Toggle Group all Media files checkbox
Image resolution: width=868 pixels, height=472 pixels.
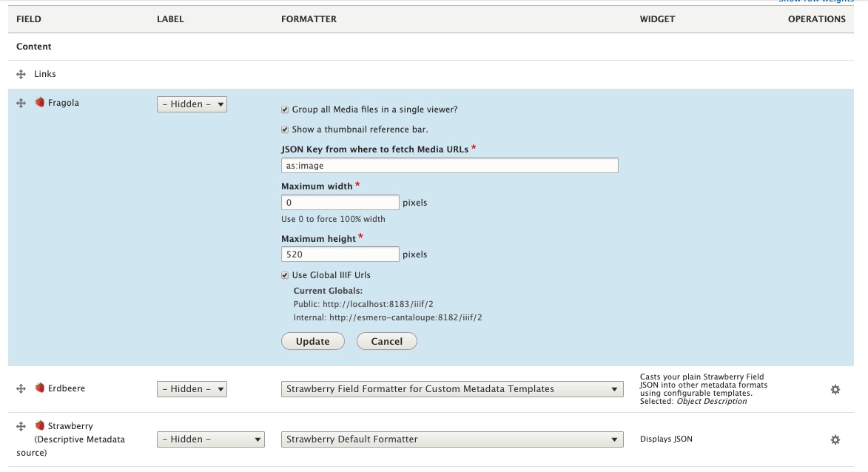[285, 109]
